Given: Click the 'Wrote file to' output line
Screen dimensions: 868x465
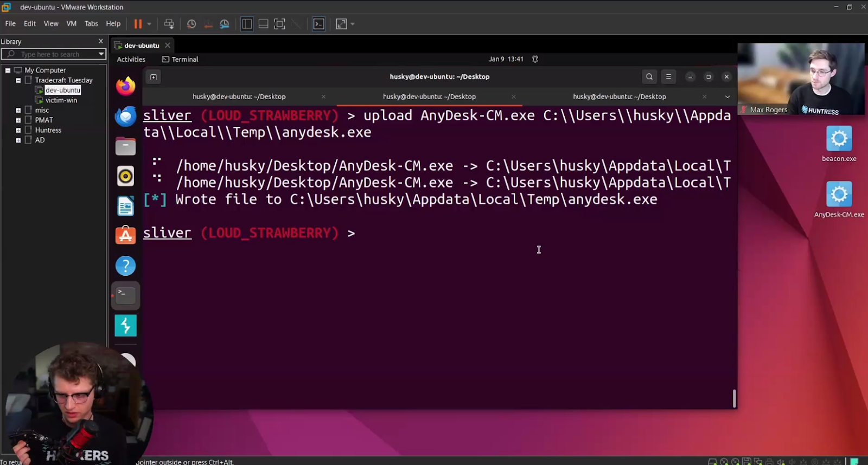Looking at the screenshot, I should 400,199.
